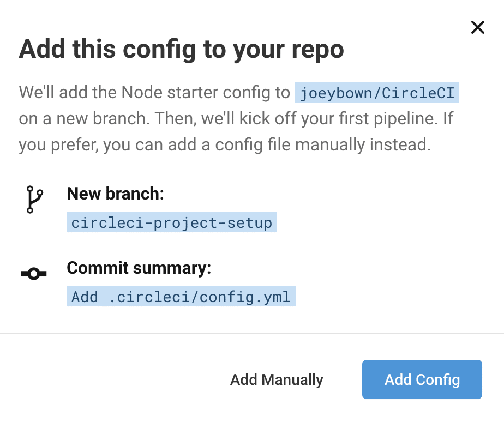The width and height of the screenshot is (504, 422).
Task: Choose Add Manually instead
Action: tap(277, 379)
